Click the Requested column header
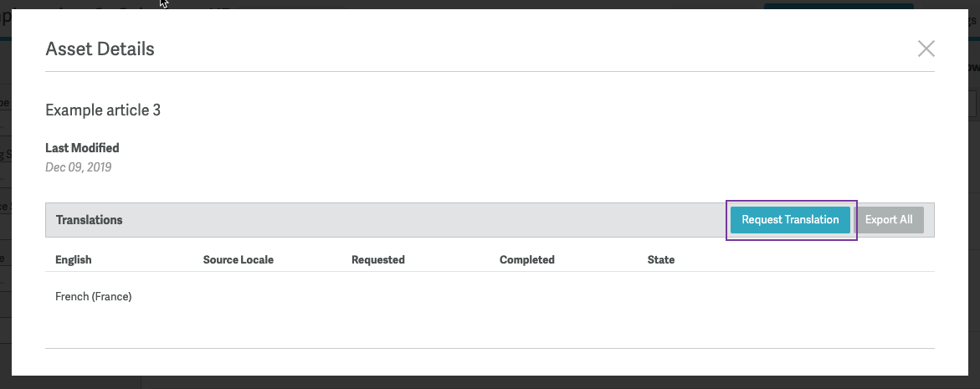 378,259
